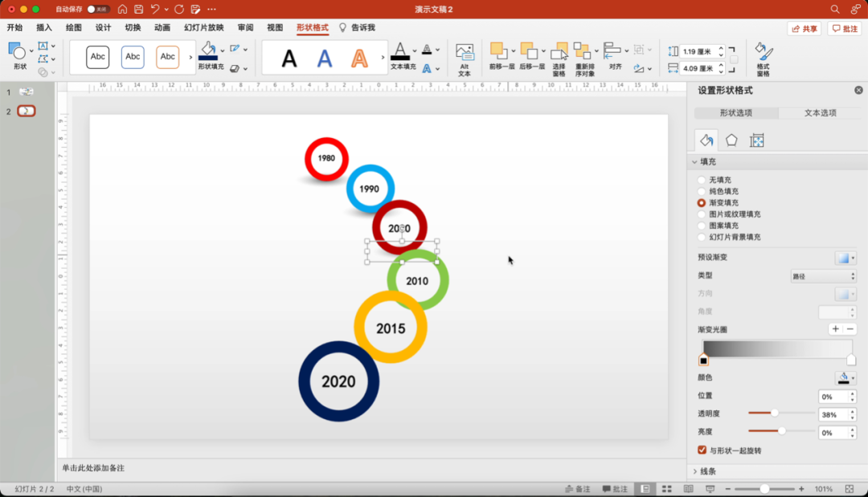This screenshot has width=868, height=497.
Task: Click Reorder Objects (重新排序对象) icon
Action: 583,51
